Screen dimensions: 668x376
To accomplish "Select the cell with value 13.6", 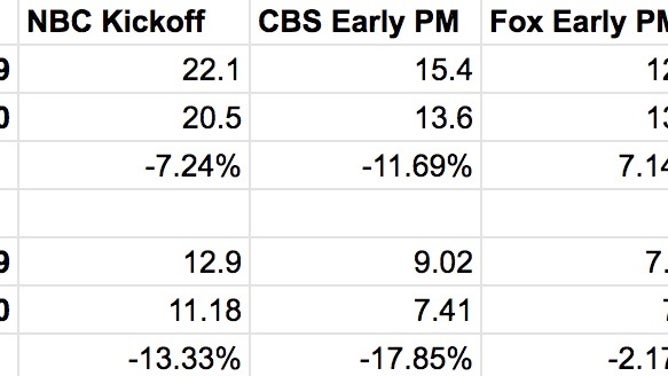I will pos(366,118).
